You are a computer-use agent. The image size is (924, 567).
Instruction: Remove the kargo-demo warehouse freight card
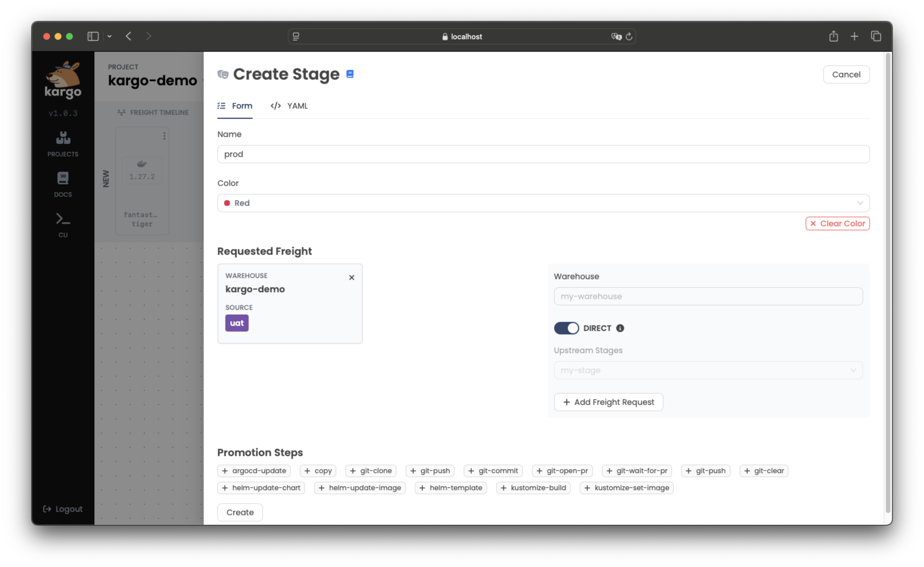pos(352,278)
